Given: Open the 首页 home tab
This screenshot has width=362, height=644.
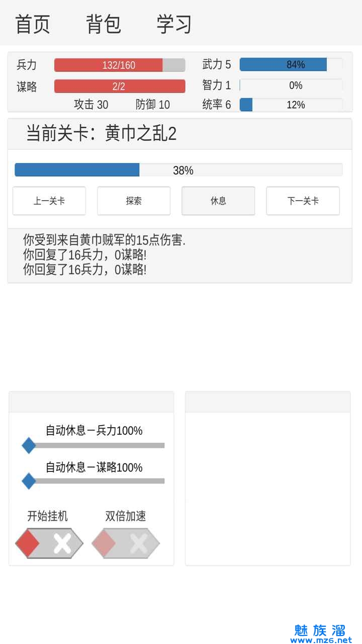Looking at the screenshot, I should pyautogui.click(x=33, y=24).
